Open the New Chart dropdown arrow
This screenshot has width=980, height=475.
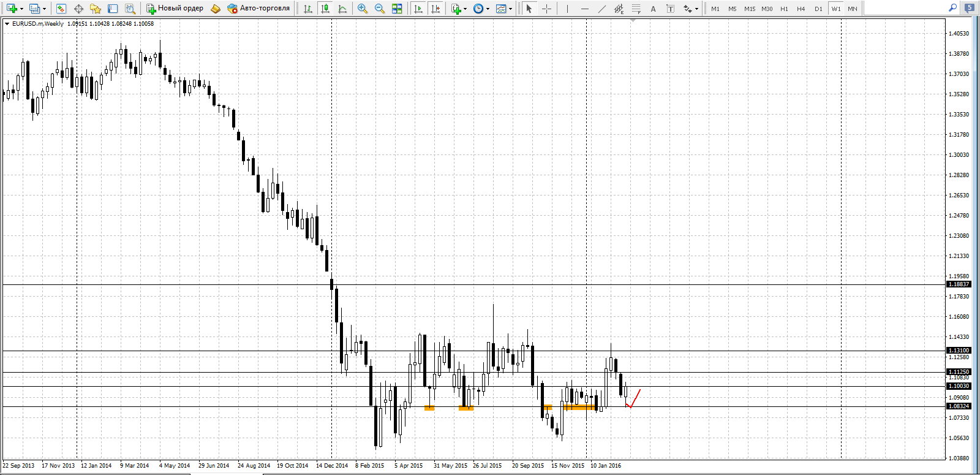(21, 9)
